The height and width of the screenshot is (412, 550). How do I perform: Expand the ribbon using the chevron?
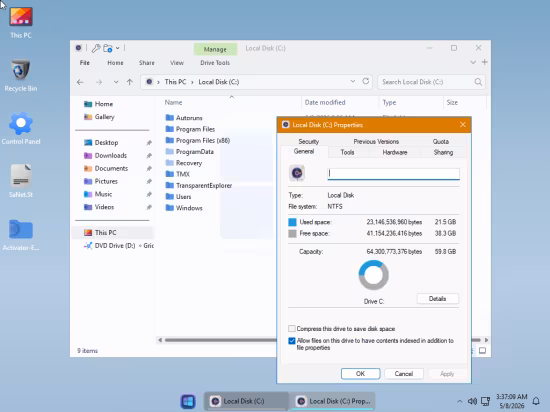click(x=473, y=62)
